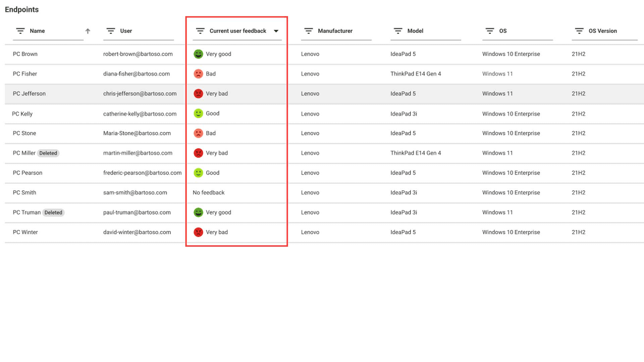Screen dimensions: 644x362
Task: Click the Deleted badge next to PC Miller
Action: coord(48,153)
